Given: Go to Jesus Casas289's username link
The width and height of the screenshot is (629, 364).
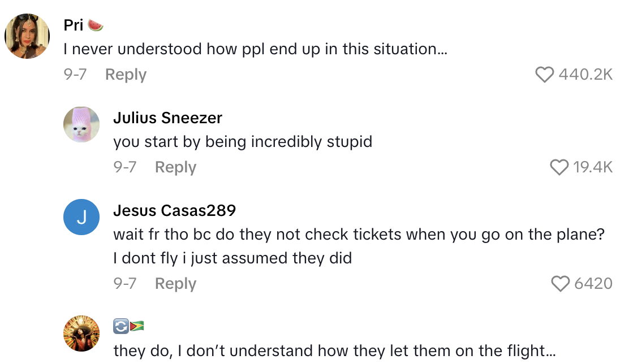Looking at the screenshot, I should pos(174,211).
